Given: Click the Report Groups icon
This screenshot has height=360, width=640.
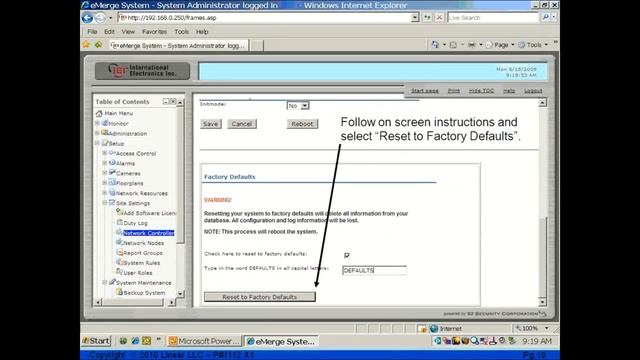Looking at the screenshot, I should click(120, 252).
